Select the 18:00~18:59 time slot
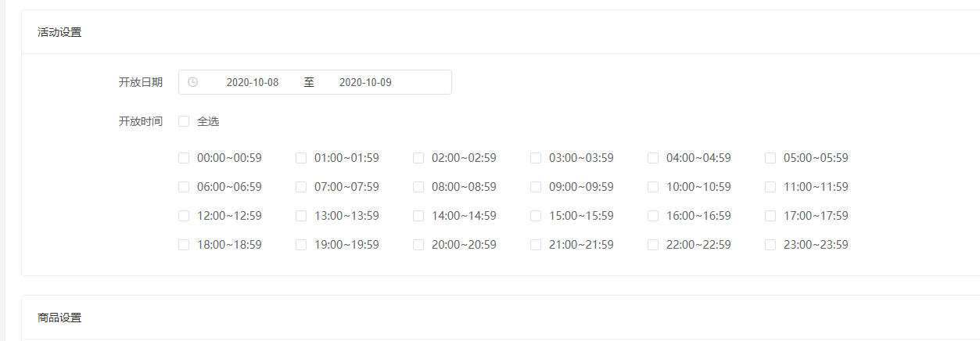 coord(184,245)
